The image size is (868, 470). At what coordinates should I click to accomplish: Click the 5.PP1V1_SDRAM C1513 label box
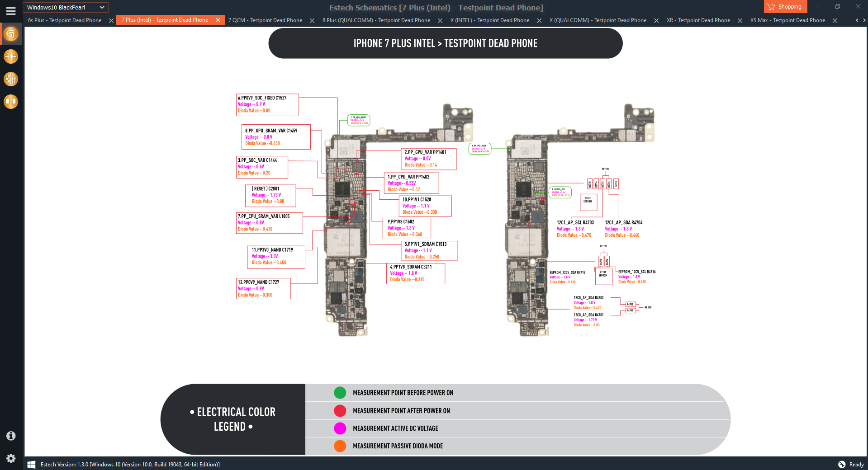(430, 251)
